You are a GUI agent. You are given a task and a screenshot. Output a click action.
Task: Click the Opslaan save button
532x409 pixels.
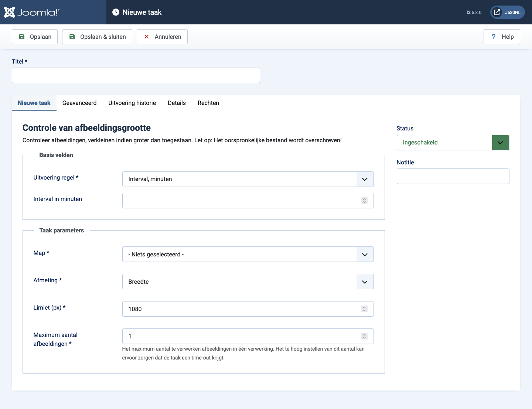coord(35,37)
